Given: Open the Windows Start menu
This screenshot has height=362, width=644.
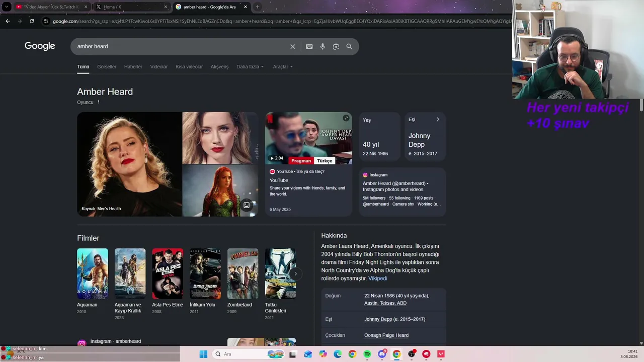Looking at the screenshot, I should tap(203, 354).
